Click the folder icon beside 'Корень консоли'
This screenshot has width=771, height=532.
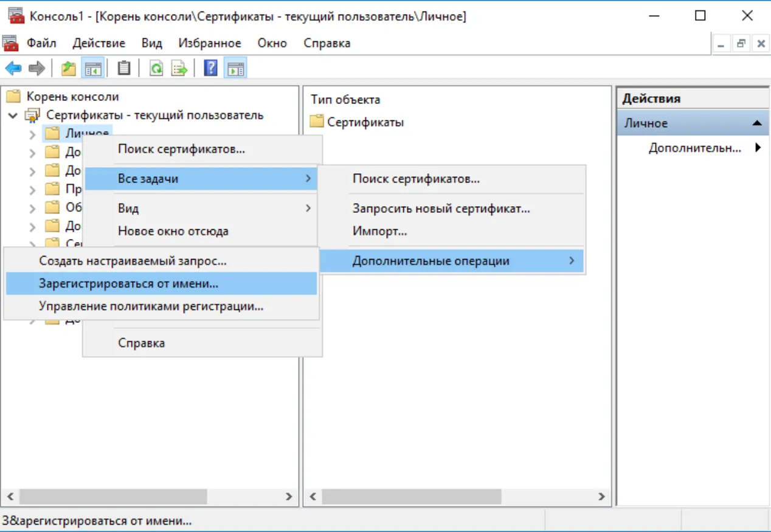(13, 97)
